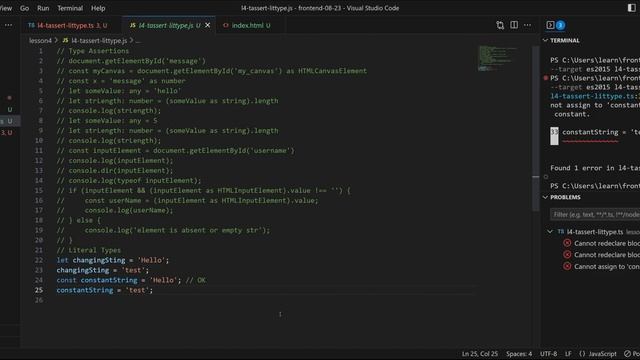Open editor More Actions ellipsis
Screen dimensions: 640x360
point(527,25)
